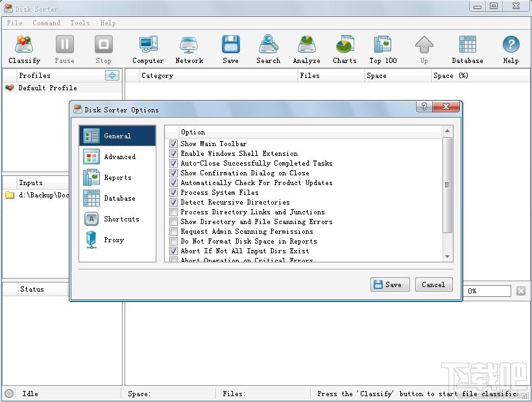
Task: Click the Files column header
Action: click(331, 75)
